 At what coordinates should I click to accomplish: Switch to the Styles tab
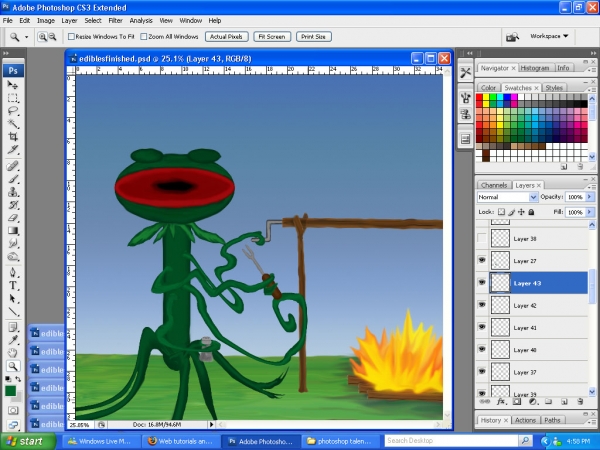[x=554, y=88]
